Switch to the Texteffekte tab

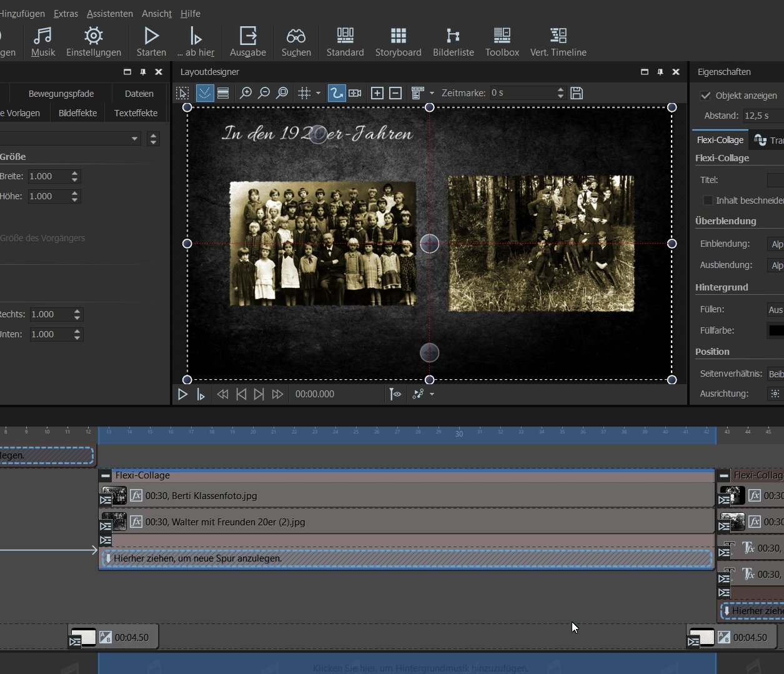click(x=136, y=113)
